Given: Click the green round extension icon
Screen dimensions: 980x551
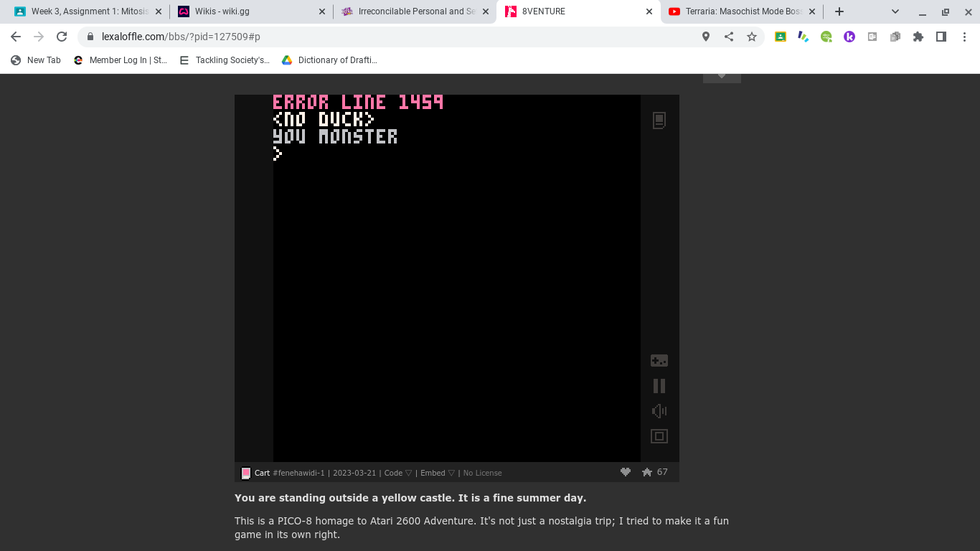Looking at the screenshot, I should coord(826,37).
